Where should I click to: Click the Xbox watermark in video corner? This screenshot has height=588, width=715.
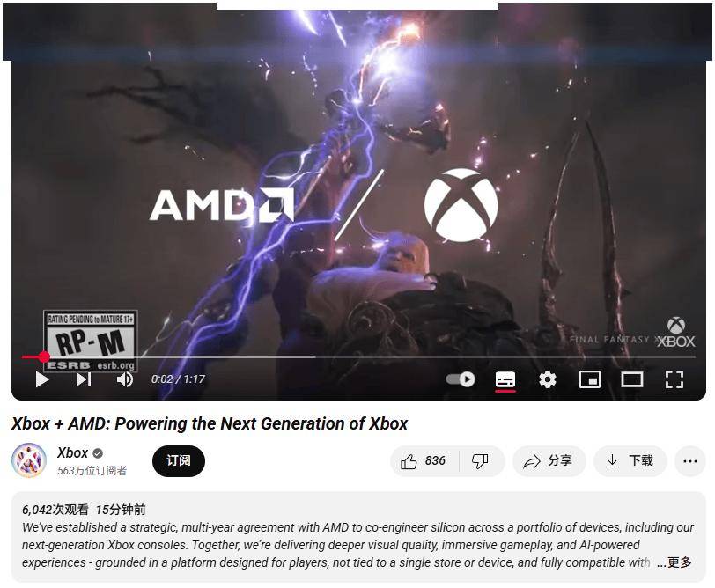[x=675, y=333]
